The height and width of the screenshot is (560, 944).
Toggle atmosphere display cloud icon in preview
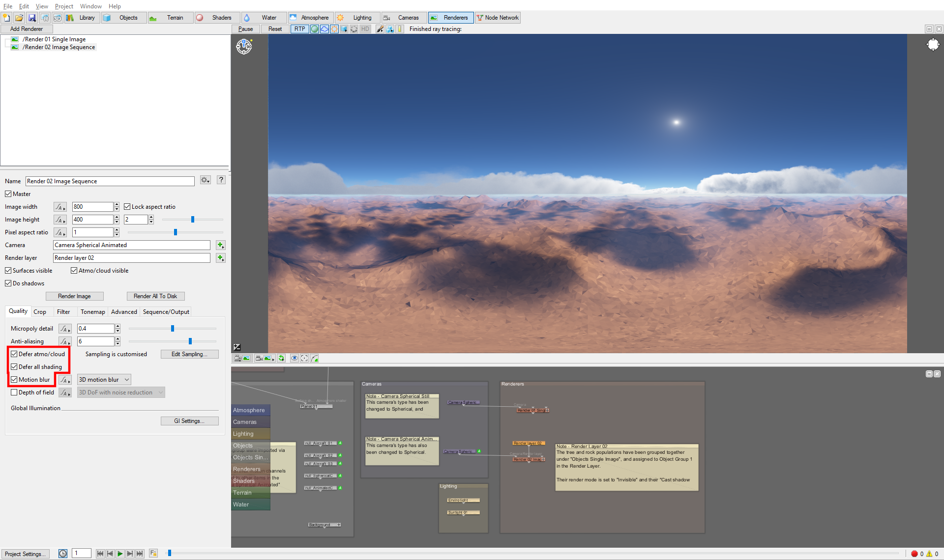click(x=324, y=29)
